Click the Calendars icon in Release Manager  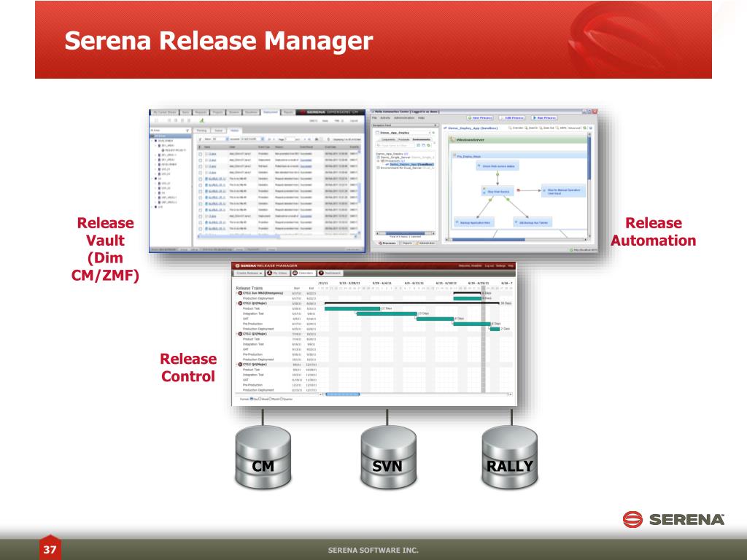[x=295, y=273]
